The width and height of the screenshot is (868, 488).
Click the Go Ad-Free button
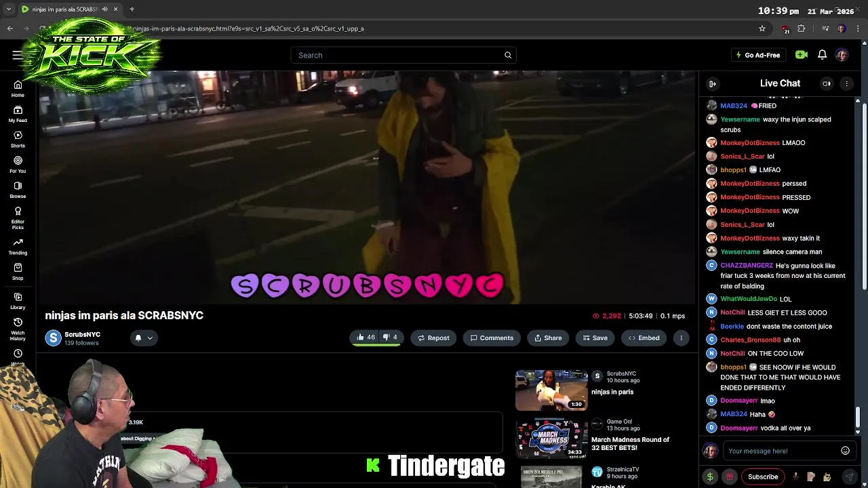pos(758,55)
